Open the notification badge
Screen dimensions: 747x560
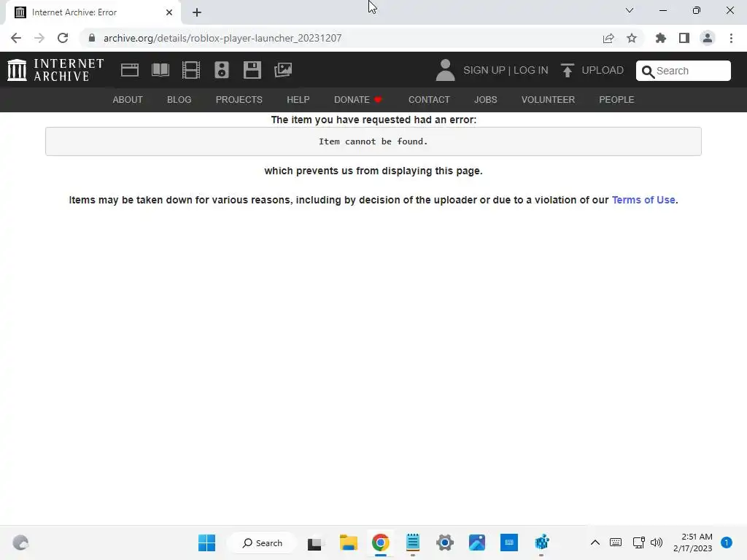tap(727, 542)
